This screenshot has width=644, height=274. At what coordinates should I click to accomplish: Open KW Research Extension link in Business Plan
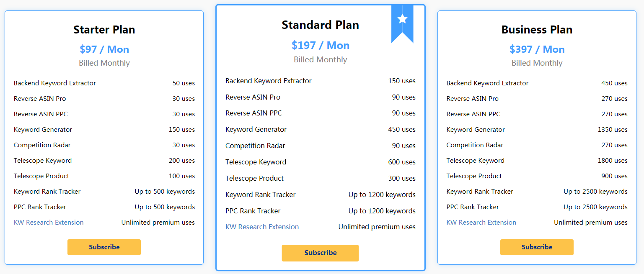pyautogui.click(x=481, y=223)
